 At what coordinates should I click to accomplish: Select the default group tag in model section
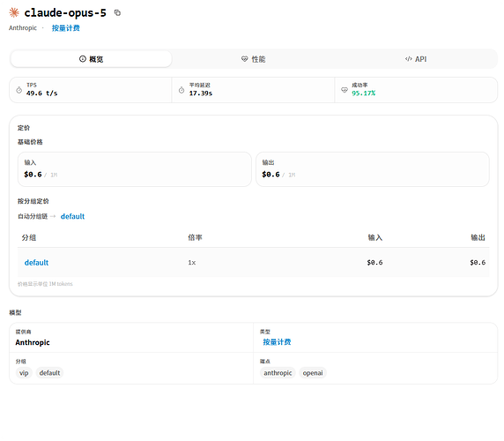[x=49, y=373]
